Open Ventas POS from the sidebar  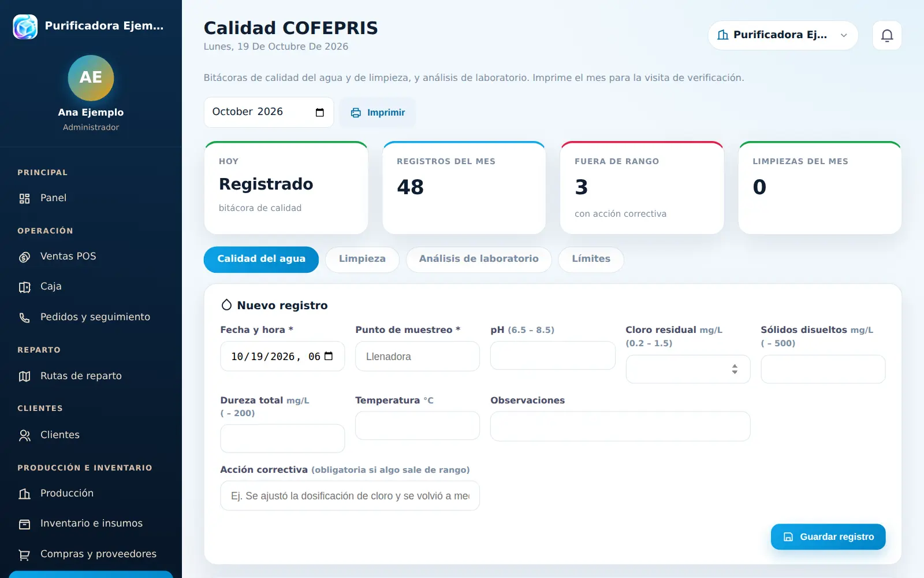(x=91, y=257)
